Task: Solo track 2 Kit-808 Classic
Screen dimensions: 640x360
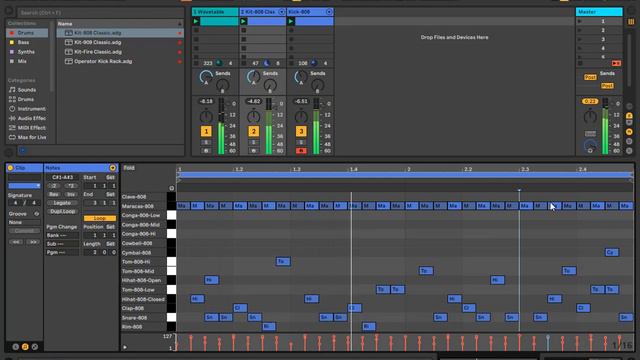Action: pyautogui.click(x=253, y=142)
